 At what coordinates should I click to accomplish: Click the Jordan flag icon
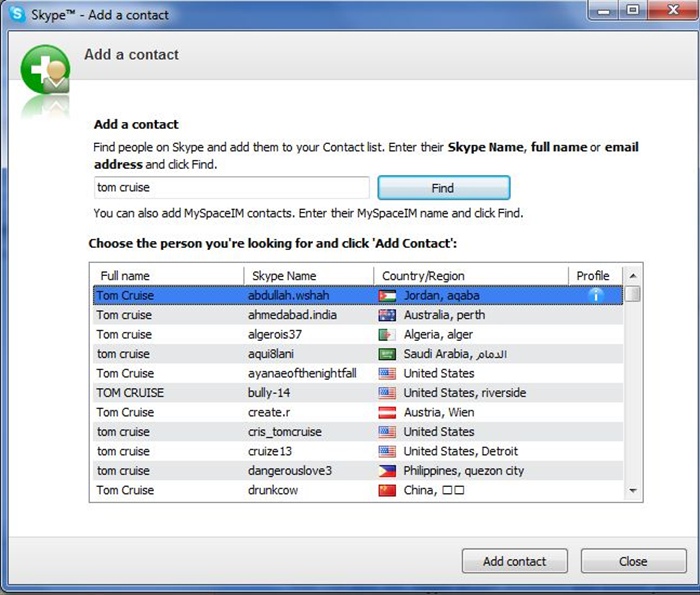[387, 295]
